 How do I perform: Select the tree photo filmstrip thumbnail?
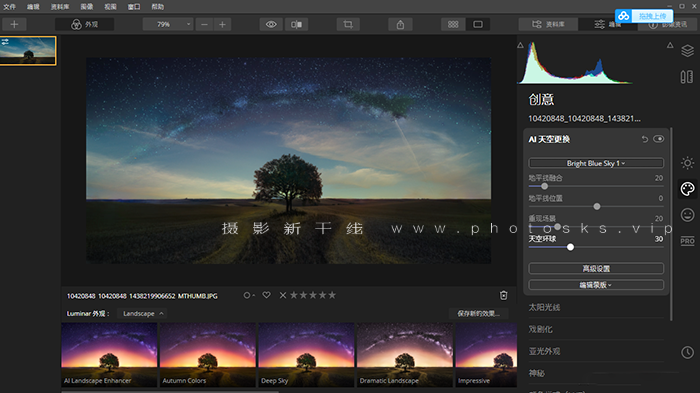(28, 51)
